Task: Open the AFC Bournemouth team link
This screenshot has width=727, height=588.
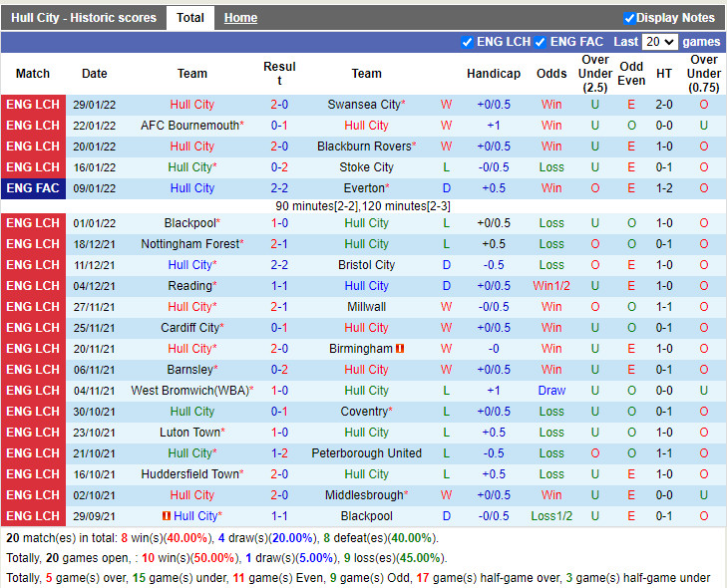Action: click(x=189, y=126)
